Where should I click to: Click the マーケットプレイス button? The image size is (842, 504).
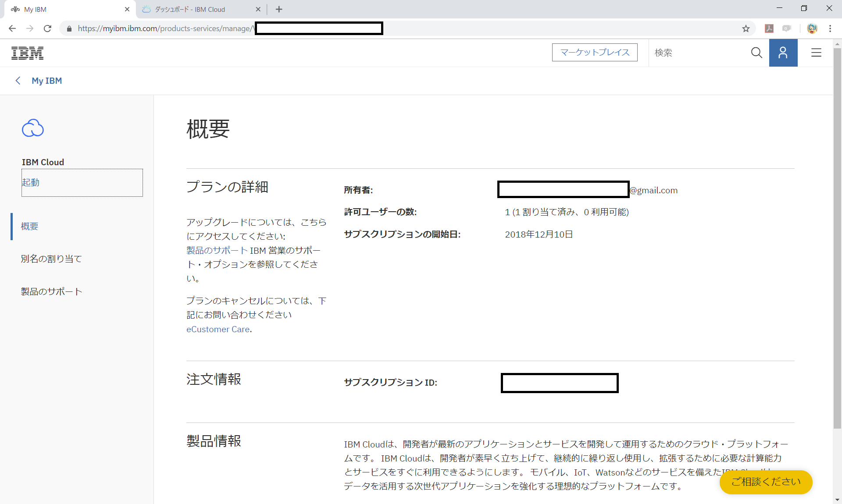point(595,53)
